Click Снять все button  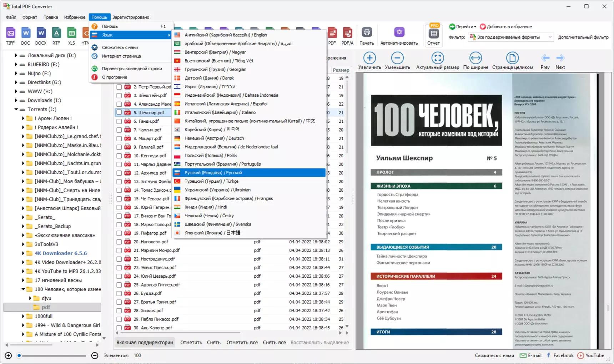[x=274, y=342]
